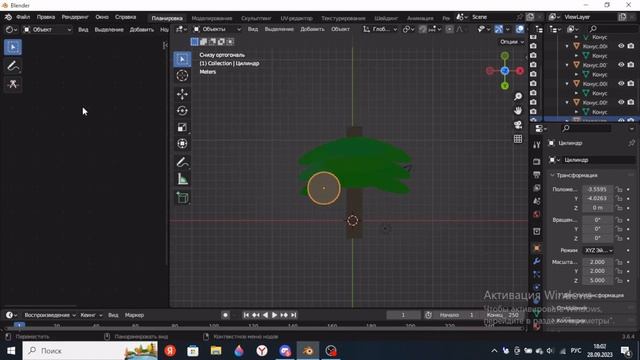This screenshot has width=640, height=360.
Task: Open the Воспроизведение playback dropdown
Action: pos(50,315)
